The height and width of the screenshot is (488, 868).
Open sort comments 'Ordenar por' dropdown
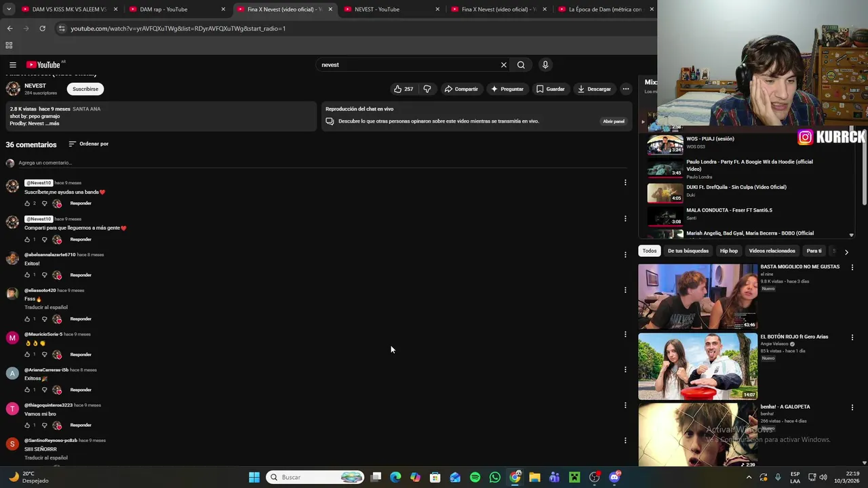(88, 144)
